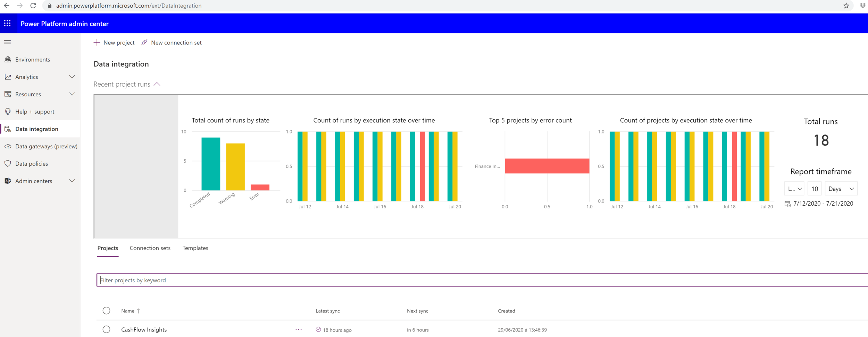This screenshot has width=868, height=337.
Task: Collapse the navigation hamburger menu
Action: tap(7, 42)
